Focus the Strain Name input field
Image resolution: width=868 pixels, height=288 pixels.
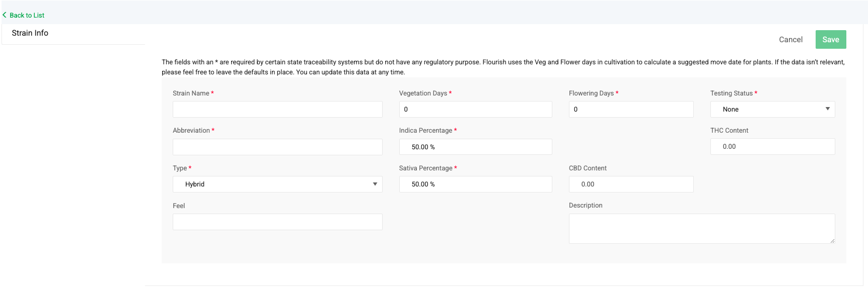click(277, 109)
